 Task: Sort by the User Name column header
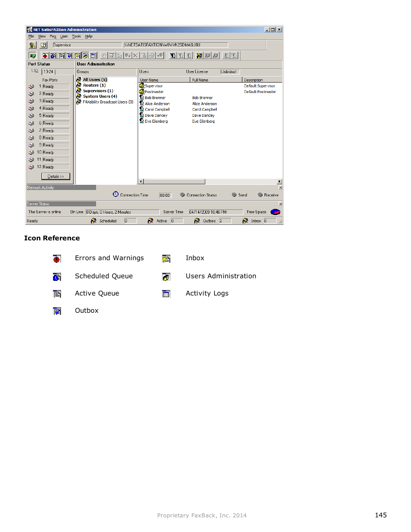(164, 80)
